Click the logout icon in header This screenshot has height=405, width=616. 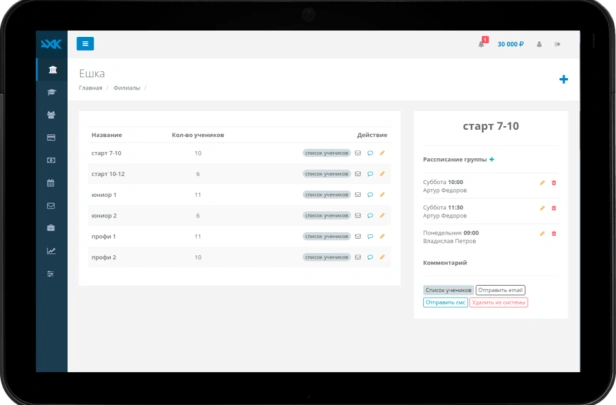(x=558, y=44)
